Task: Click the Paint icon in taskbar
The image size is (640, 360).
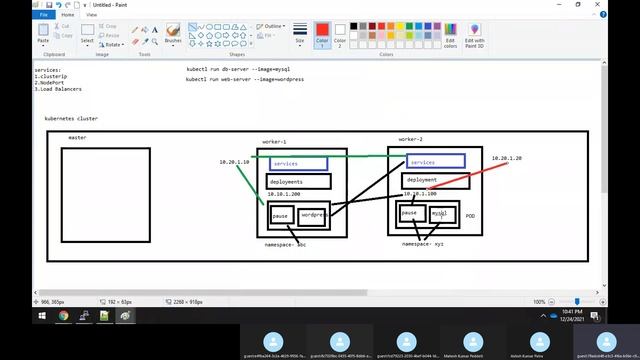Action: pos(125,316)
